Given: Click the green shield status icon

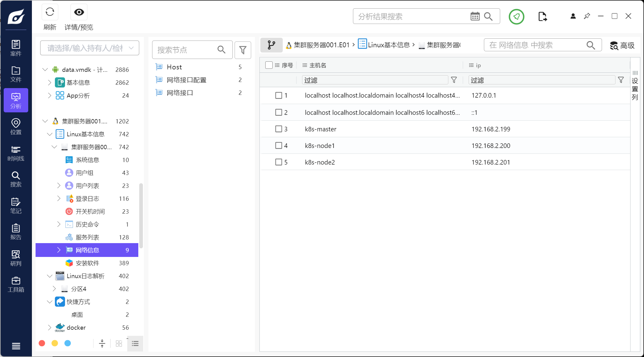Looking at the screenshot, I should coord(516,17).
